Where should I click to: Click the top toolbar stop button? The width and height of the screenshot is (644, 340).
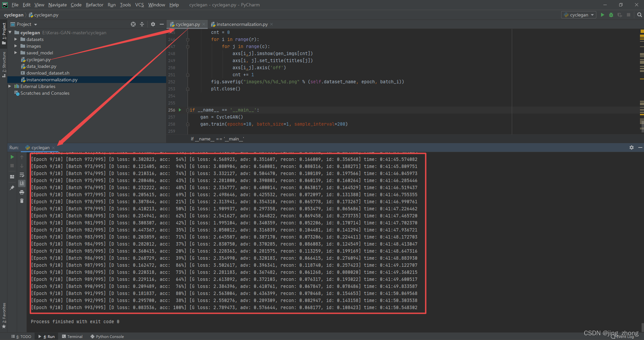(x=629, y=15)
